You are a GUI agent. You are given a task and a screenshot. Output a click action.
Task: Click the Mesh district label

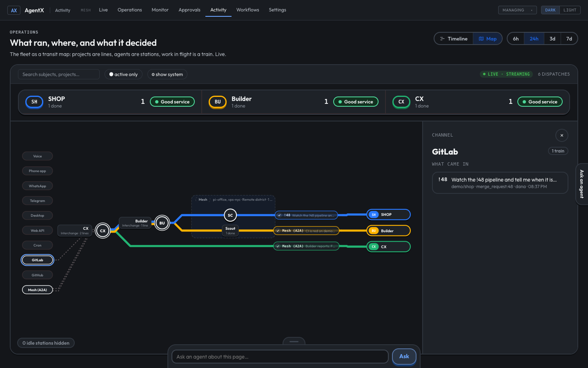(x=203, y=200)
